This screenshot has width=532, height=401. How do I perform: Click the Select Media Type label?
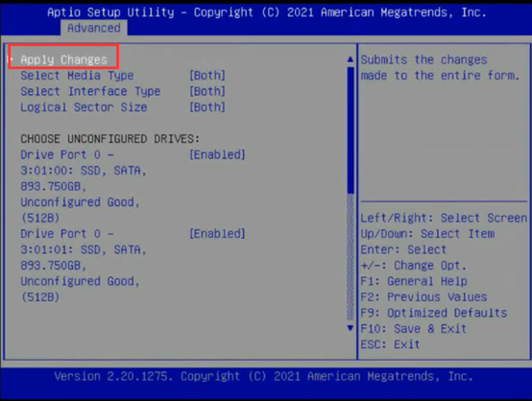tap(77, 76)
